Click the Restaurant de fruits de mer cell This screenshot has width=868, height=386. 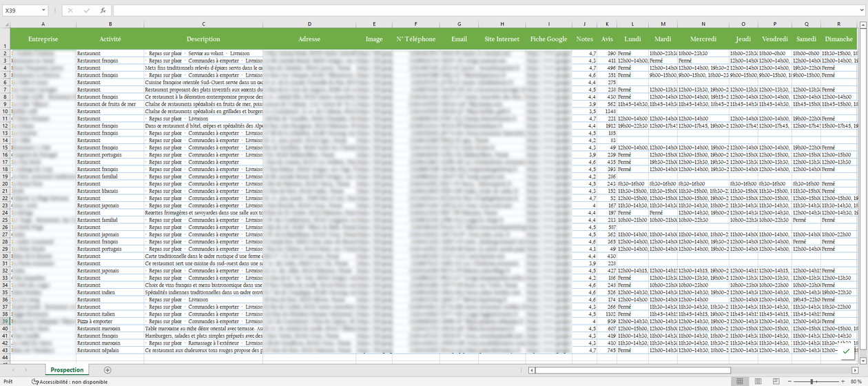point(110,104)
